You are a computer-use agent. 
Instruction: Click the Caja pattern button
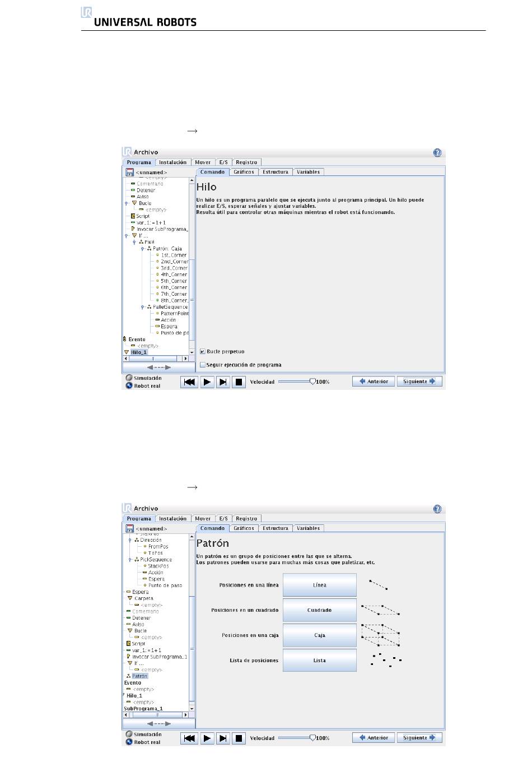(320, 635)
